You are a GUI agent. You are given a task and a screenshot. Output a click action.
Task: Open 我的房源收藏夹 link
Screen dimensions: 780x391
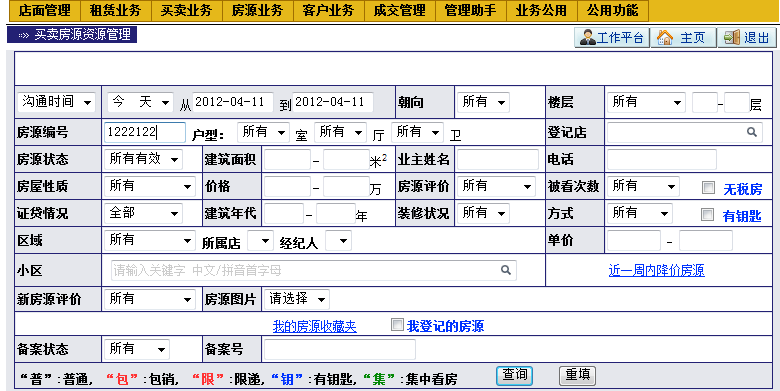pos(314,326)
